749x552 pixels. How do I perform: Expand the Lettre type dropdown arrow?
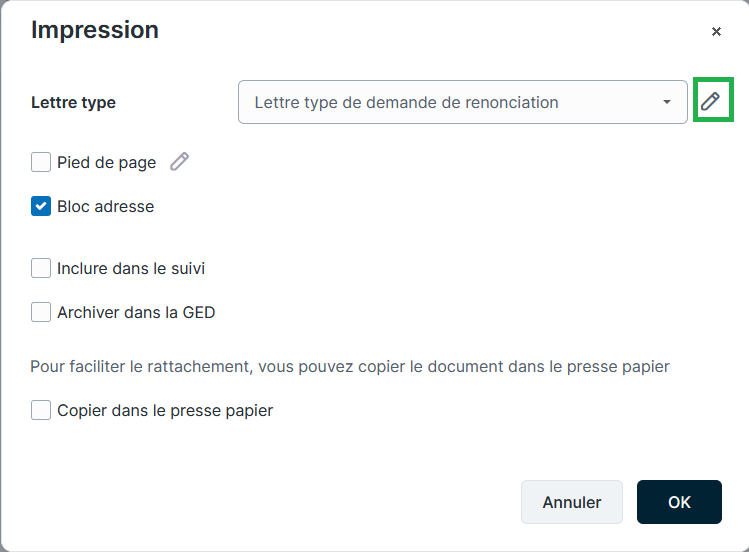tap(667, 102)
